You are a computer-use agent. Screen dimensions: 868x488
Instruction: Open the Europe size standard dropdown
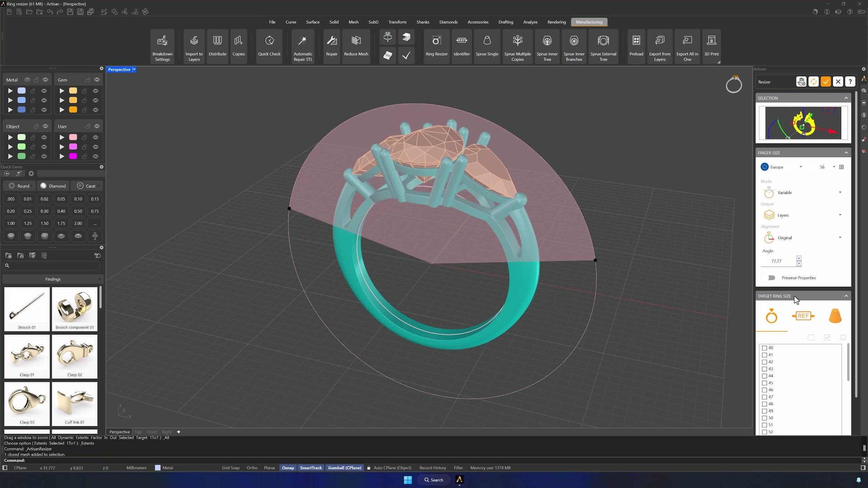[782, 167]
